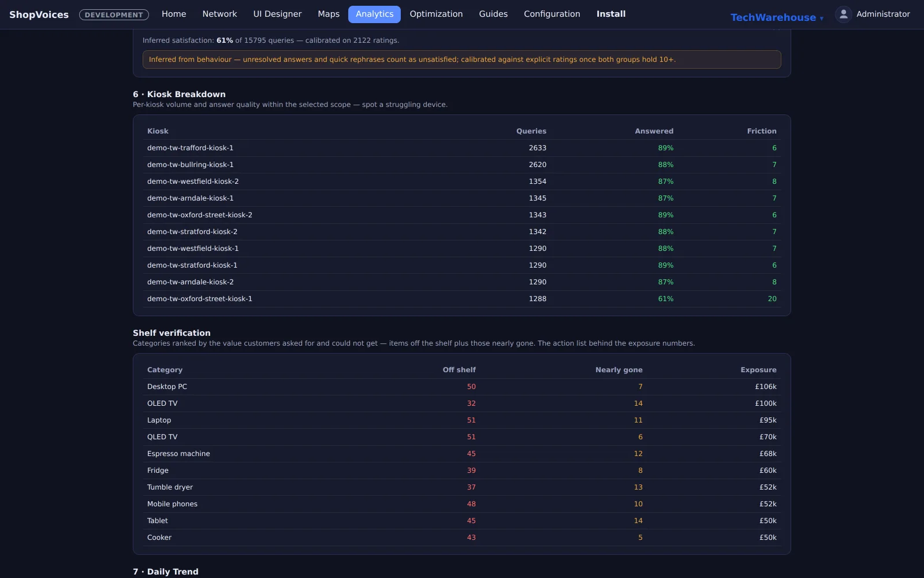Click the Administrator account name
This screenshot has width=924, height=578.
[883, 14]
